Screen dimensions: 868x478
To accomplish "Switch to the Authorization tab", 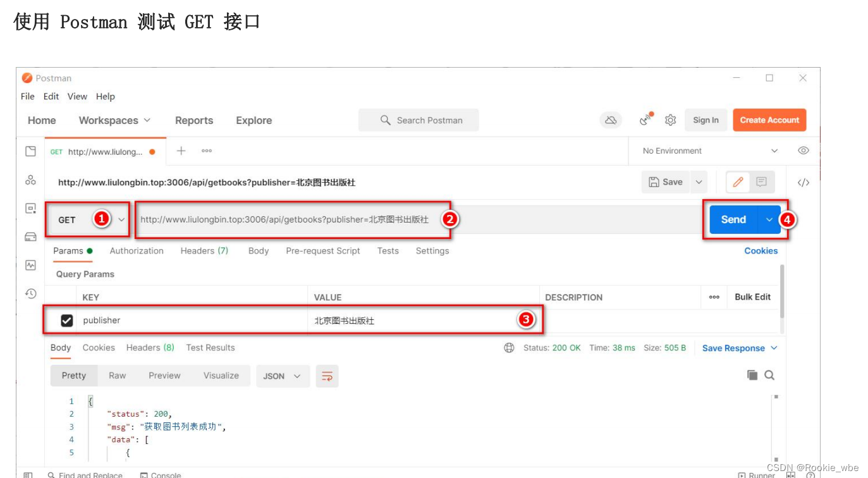I will coord(137,251).
